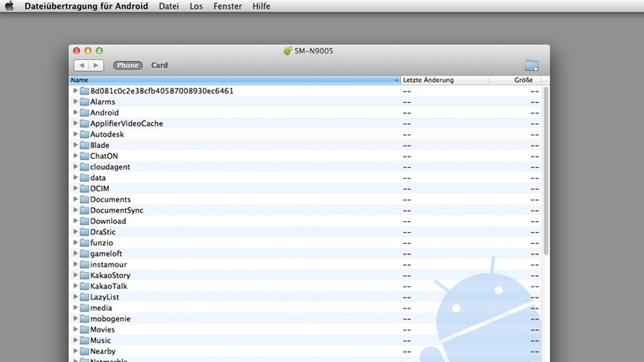
Task: Click the DCIM folder name
Action: [x=100, y=189]
